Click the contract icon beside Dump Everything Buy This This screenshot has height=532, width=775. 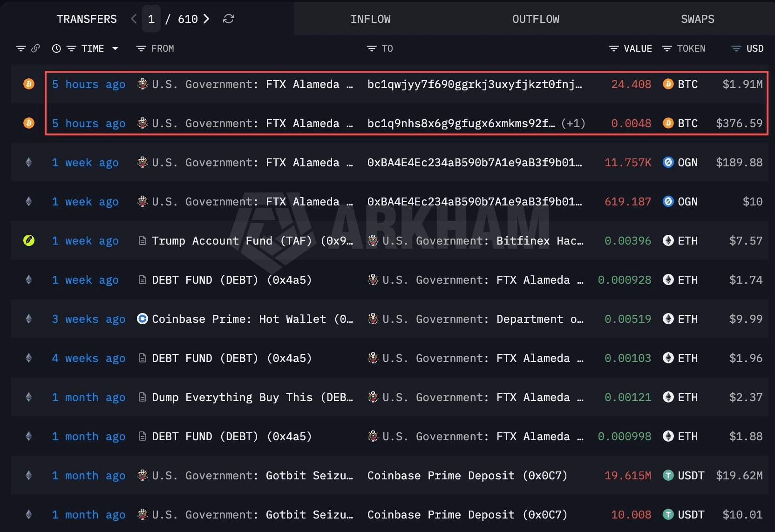143,397
